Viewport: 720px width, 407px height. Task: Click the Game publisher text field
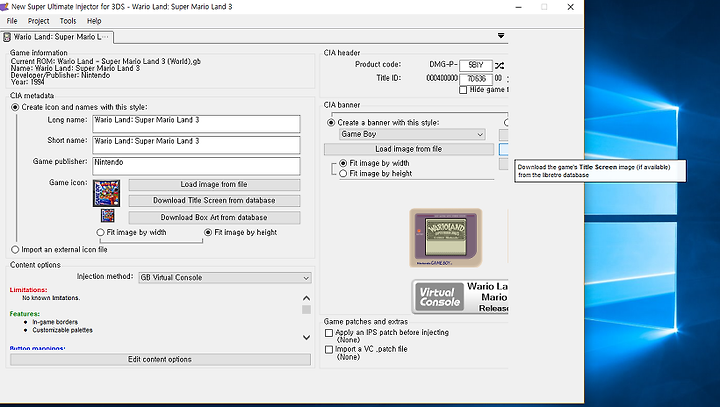197,166
